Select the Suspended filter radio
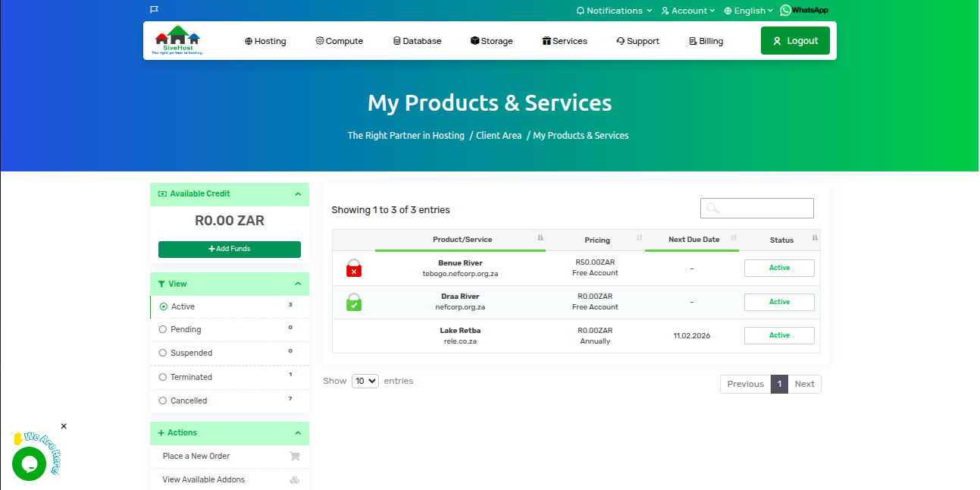 [x=163, y=353]
